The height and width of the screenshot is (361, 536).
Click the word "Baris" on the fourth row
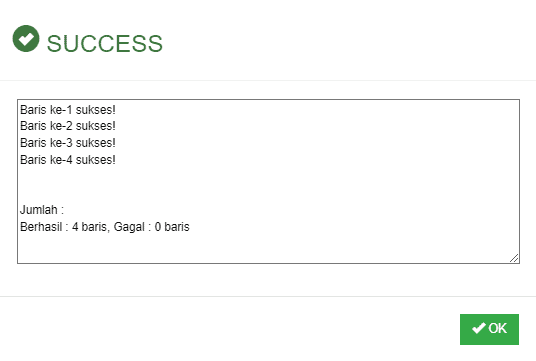coord(33,160)
